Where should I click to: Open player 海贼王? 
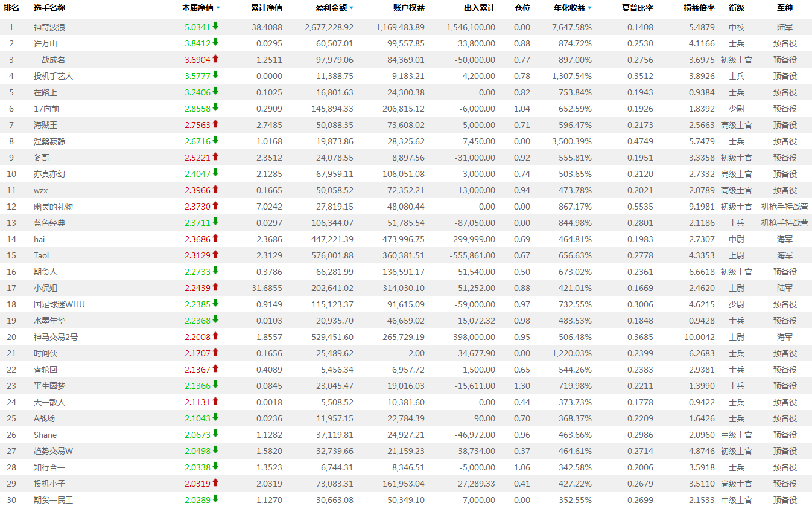pyautogui.click(x=45, y=125)
